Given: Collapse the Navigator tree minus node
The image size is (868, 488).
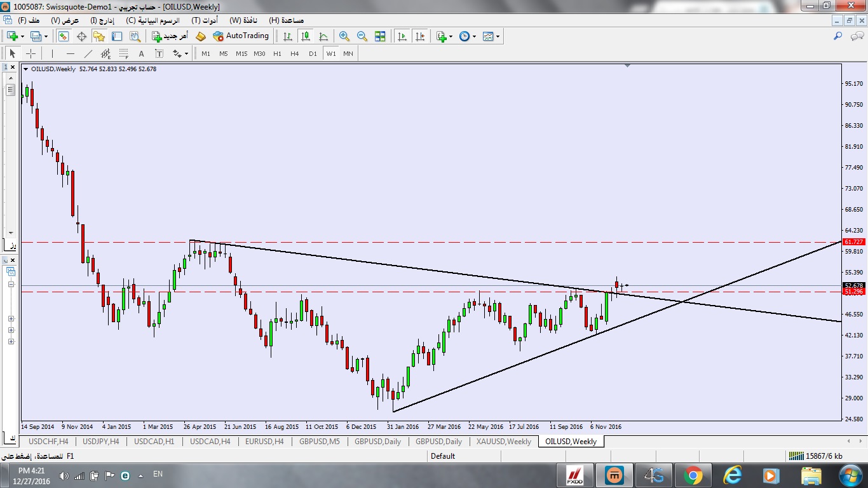Looking at the screenshot, I should [x=11, y=285].
